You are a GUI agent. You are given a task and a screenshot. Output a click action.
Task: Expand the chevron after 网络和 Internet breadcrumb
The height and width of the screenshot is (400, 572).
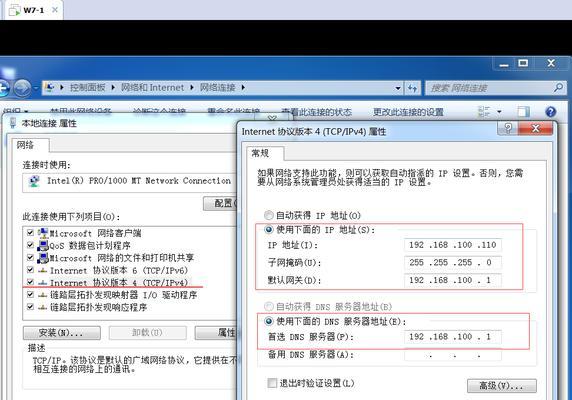pyautogui.click(x=192, y=88)
